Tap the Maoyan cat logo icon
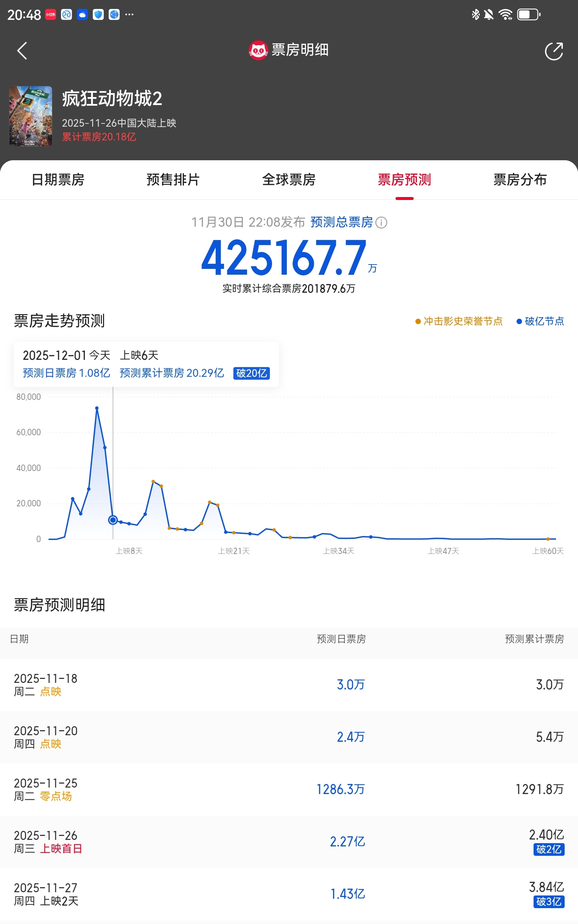 click(x=258, y=51)
